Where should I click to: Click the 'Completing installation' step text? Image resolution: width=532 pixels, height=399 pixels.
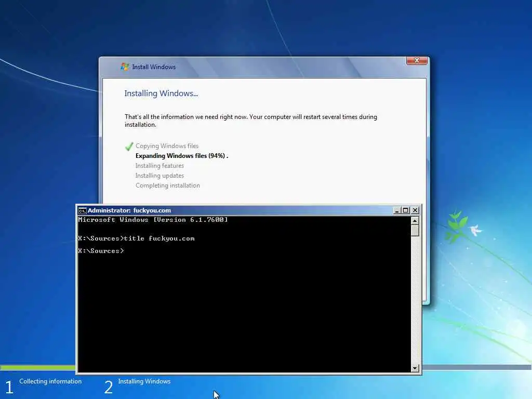pos(168,185)
